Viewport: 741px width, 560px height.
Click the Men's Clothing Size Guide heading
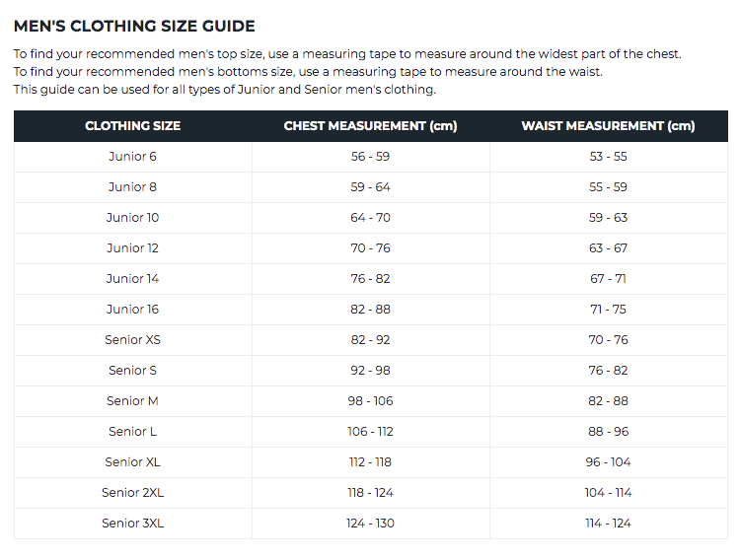(134, 27)
